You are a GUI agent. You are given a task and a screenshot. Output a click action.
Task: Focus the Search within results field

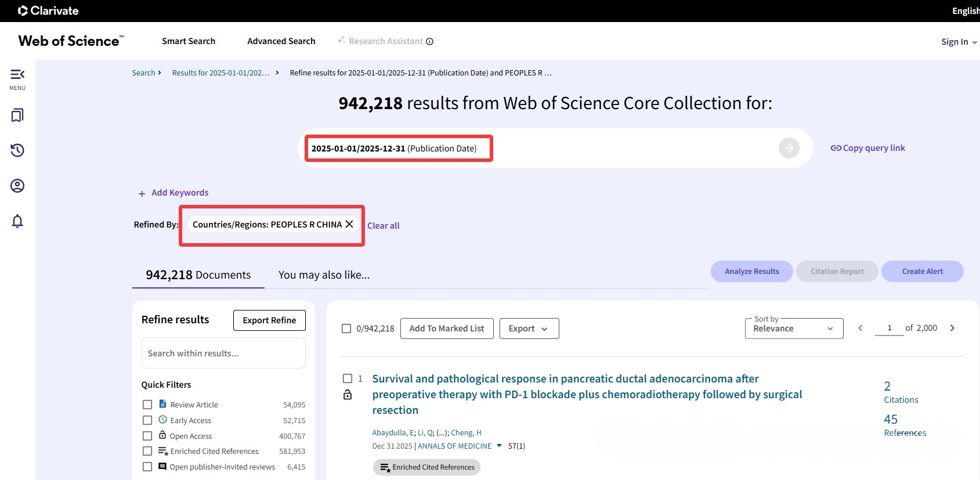[x=223, y=353]
